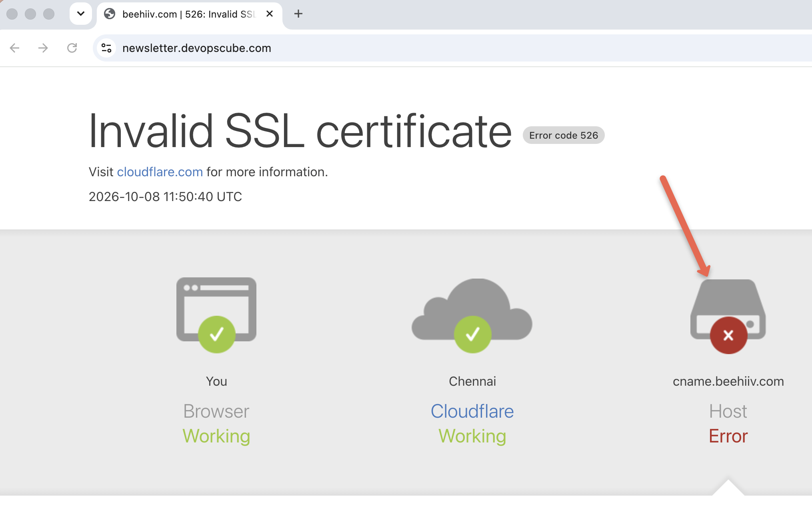Click the gray Browser label
This screenshot has width=812, height=506.
tap(216, 411)
